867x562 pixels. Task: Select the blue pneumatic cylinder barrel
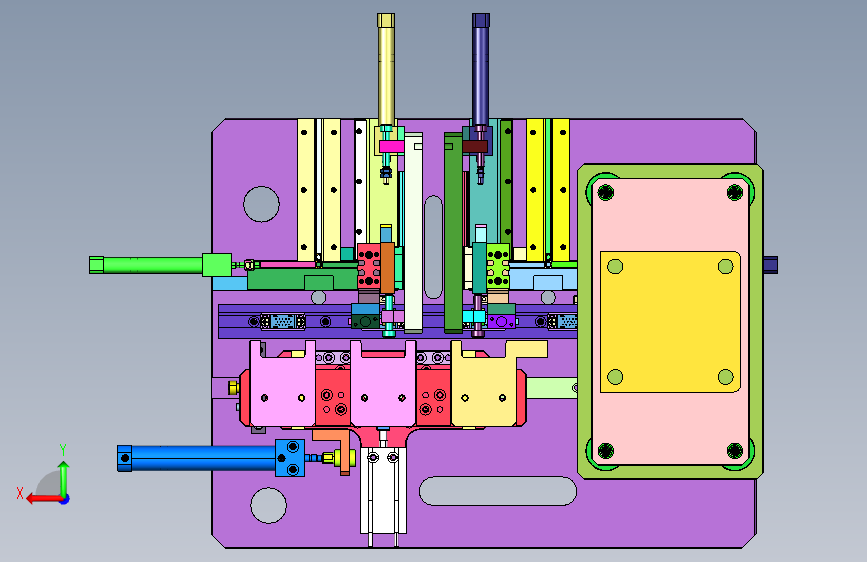point(203,458)
